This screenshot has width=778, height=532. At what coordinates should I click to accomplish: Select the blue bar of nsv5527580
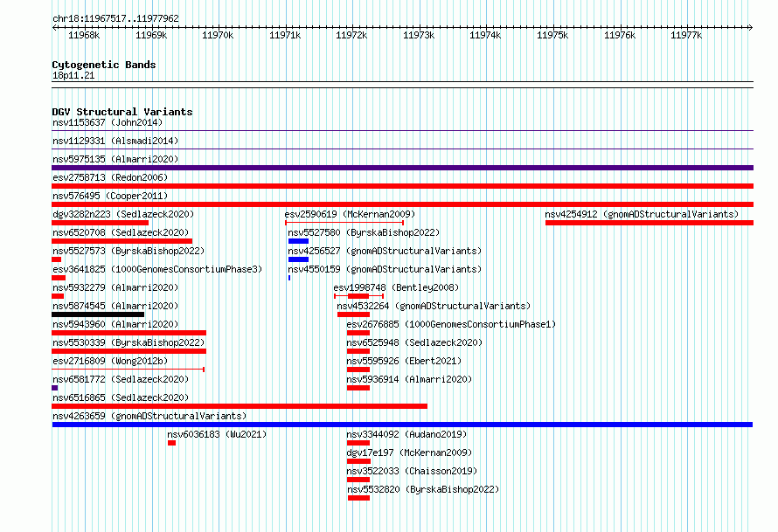[298, 241]
